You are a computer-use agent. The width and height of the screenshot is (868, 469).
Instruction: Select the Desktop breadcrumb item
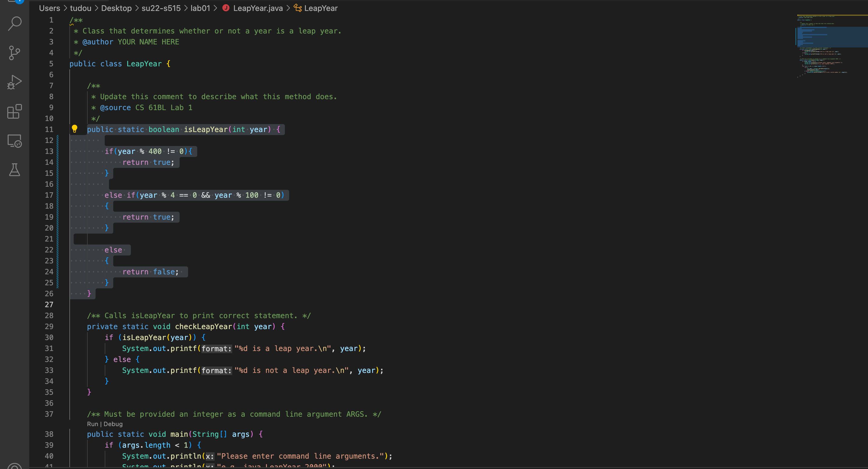pyautogui.click(x=116, y=8)
